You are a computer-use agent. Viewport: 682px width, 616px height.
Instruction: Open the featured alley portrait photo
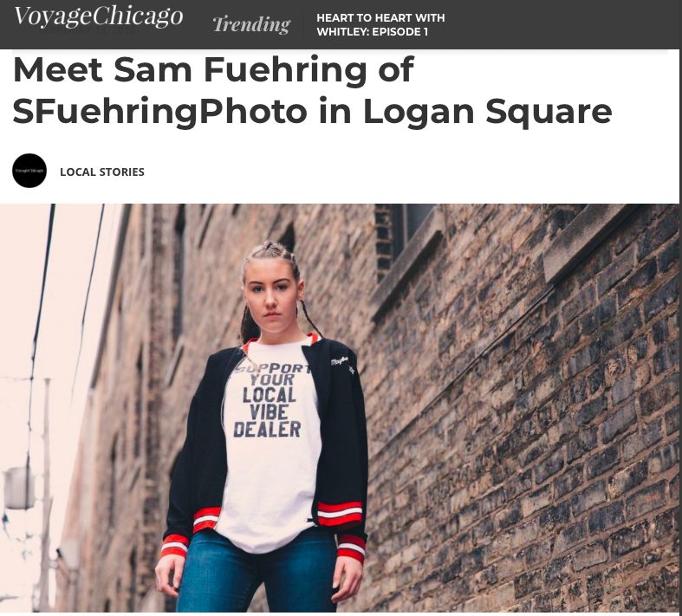(x=340, y=408)
